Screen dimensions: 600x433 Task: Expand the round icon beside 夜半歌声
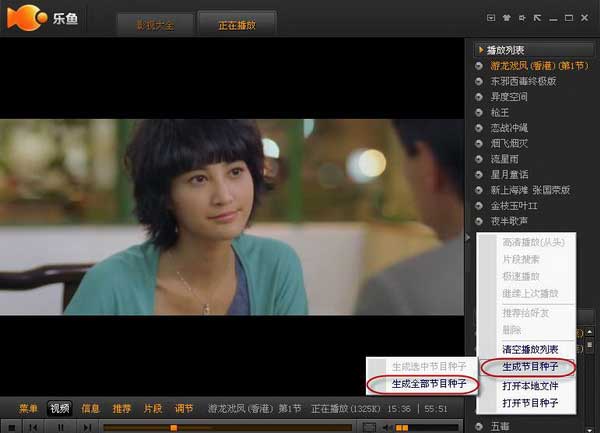coord(479,221)
